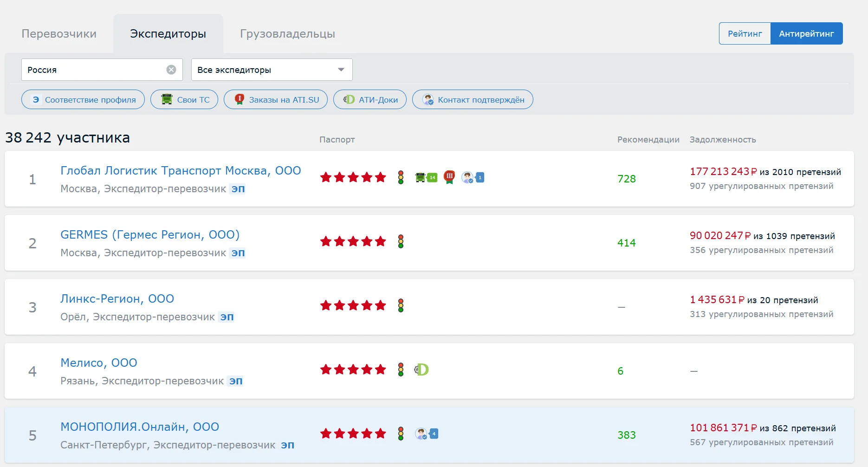This screenshot has height=467, width=868.
Task: Click verified contact icon in МОНОПОЛИЯ.Онлайн row
Action: [427, 434]
